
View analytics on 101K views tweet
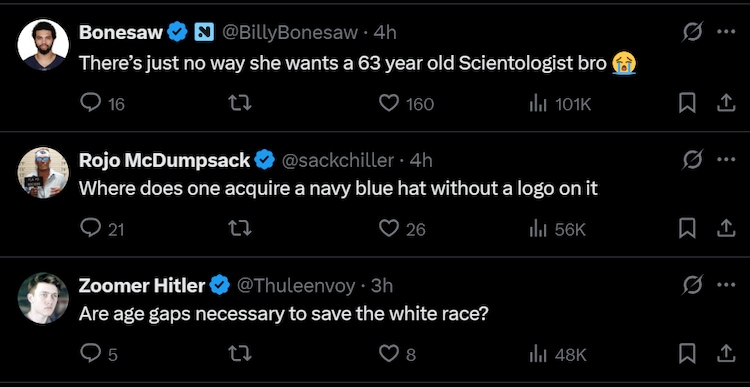tap(560, 103)
